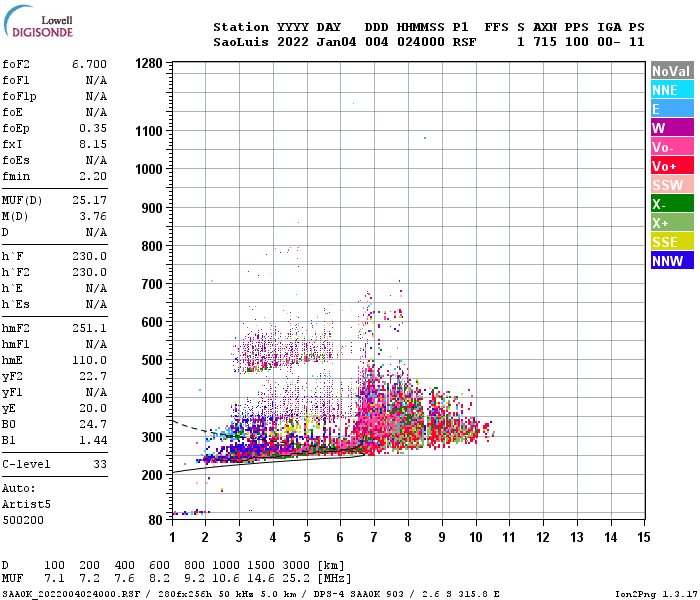Click the MUF 10.6 value for 1000 km
700x600 pixels.
pyautogui.click(x=226, y=579)
